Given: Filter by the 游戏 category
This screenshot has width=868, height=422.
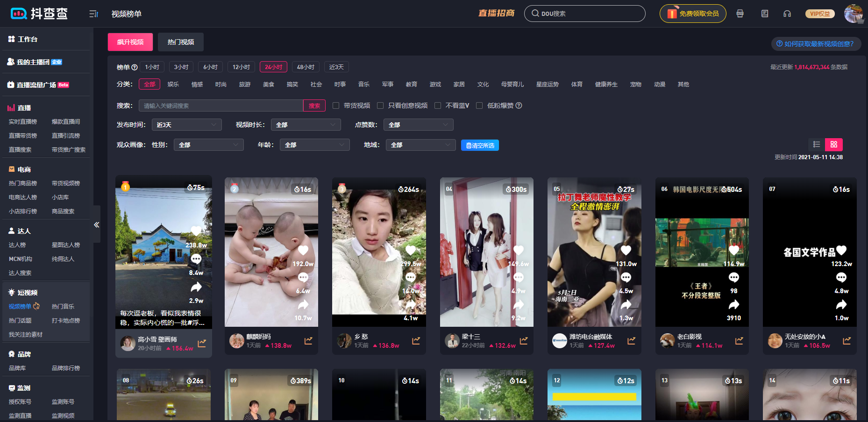Looking at the screenshot, I should (435, 84).
